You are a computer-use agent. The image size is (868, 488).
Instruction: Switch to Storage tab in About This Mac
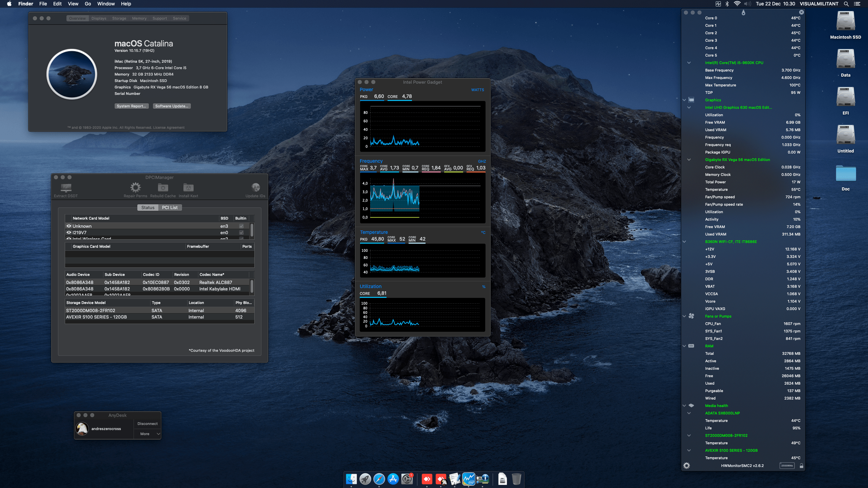119,18
